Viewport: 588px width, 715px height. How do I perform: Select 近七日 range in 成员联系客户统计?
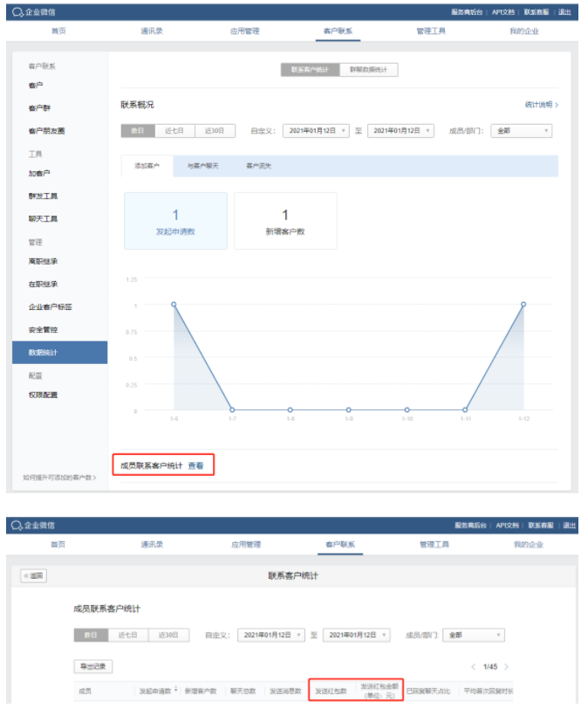(x=128, y=636)
